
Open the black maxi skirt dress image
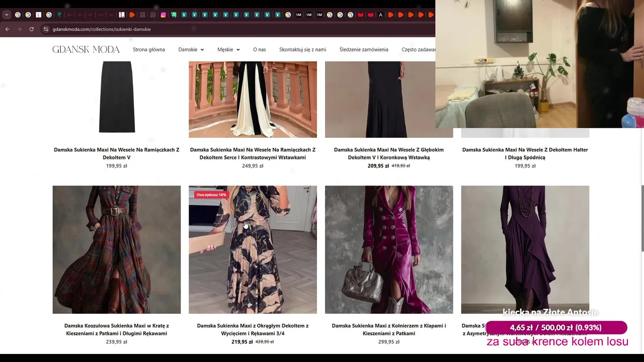point(117,99)
